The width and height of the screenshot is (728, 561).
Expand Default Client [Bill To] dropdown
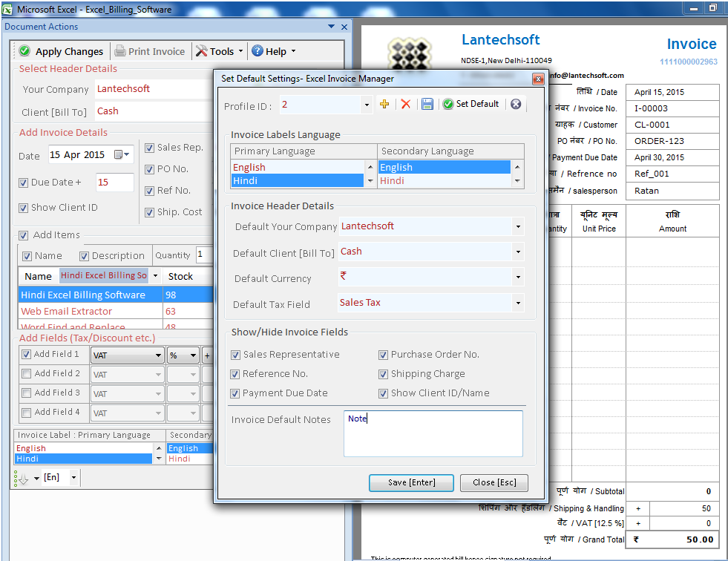tap(518, 252)
